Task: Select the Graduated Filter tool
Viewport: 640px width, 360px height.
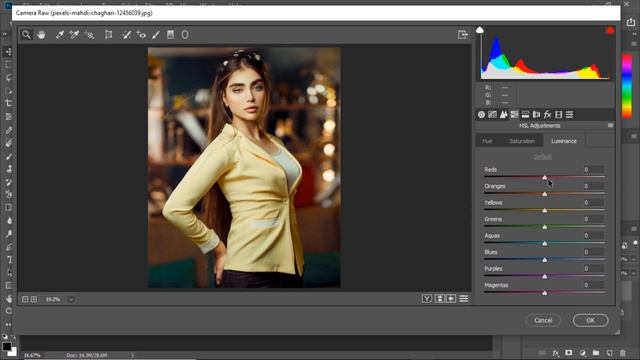Action: (x=171, y=35)
